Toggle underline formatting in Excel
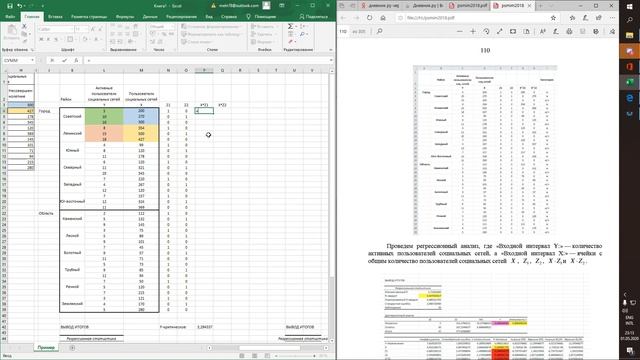The height and width of the screenshot is (360, 640). [56, 39]
